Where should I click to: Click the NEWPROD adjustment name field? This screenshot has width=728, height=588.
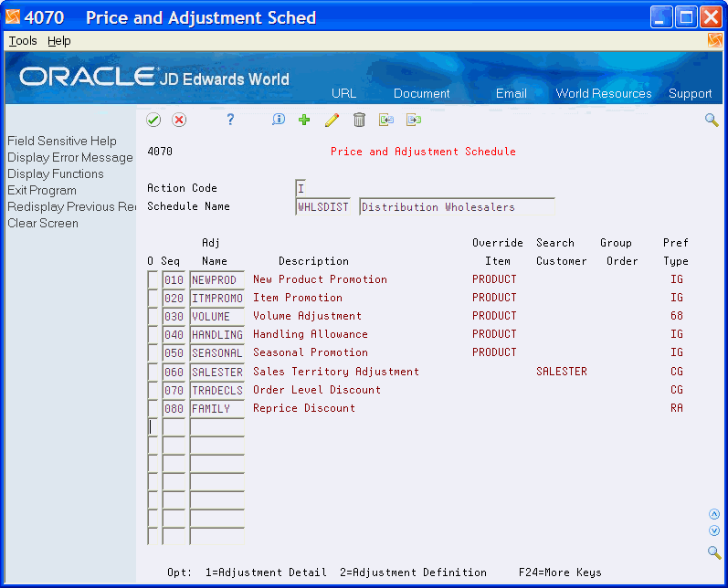[216, 279]
